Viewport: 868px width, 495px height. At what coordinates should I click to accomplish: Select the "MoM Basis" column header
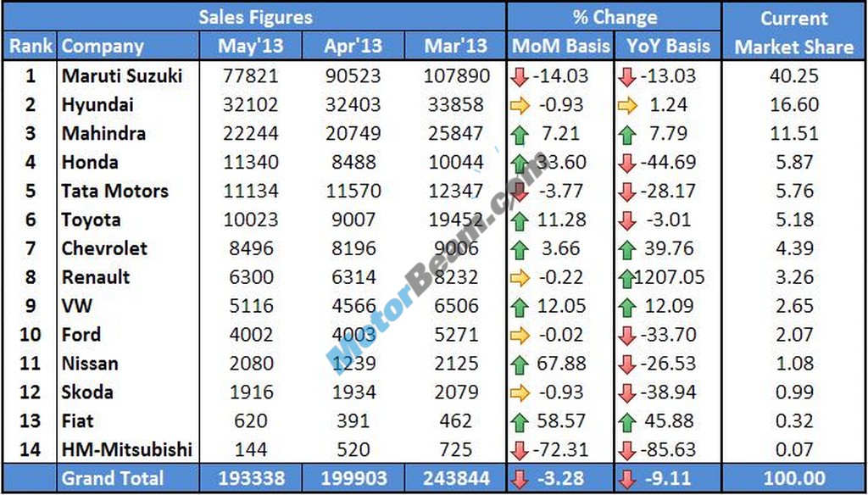(x=560, y=46)
